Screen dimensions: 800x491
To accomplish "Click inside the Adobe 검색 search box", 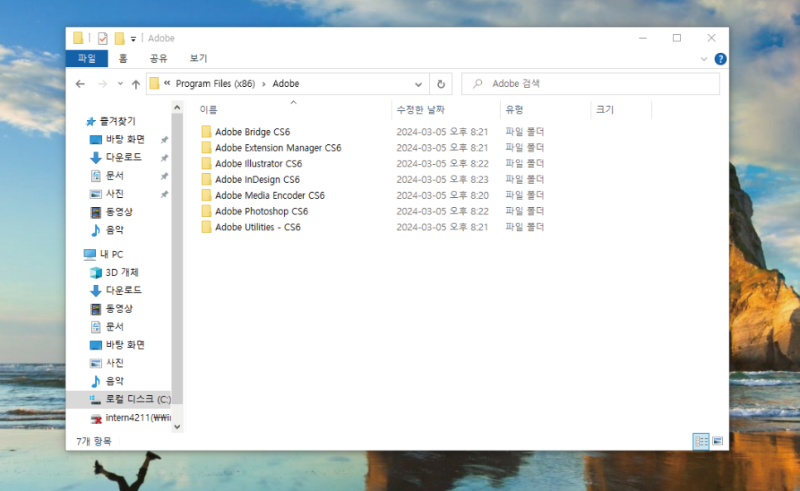I will [x=590, y=84].
